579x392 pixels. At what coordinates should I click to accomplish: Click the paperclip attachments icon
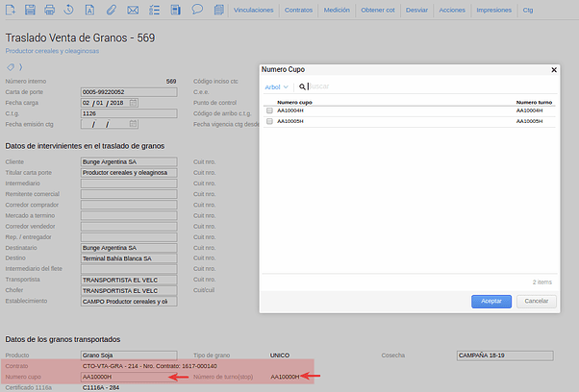112,10
